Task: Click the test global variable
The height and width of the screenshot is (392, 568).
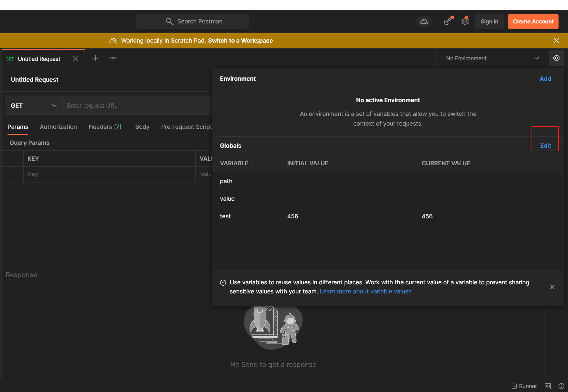Action: (x=225, y=216)
